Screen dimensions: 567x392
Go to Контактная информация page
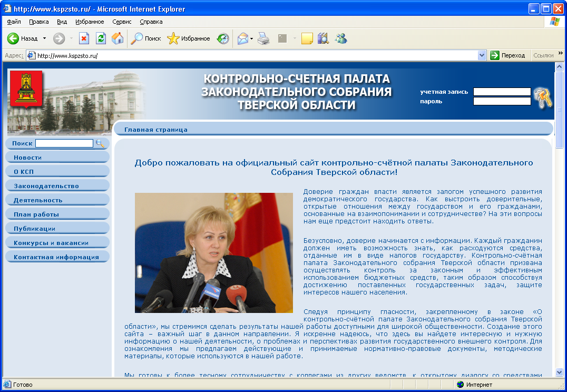click(56, 257)
